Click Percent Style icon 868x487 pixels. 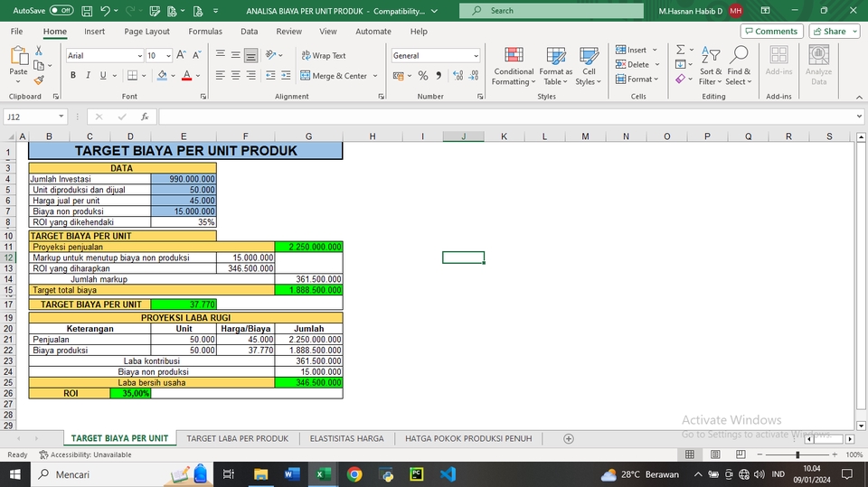423,76
